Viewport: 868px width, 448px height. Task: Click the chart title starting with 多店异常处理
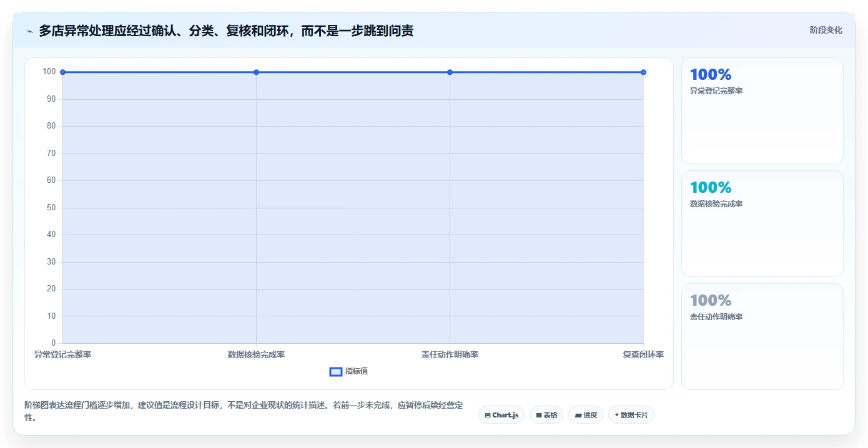pyautogui.click(x=226, y=31)
